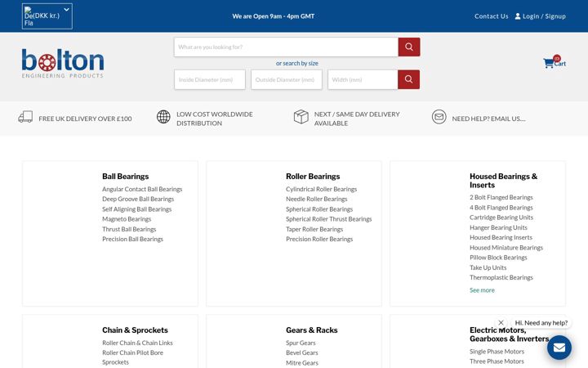Open Precision Roller Bearings link
Viewport: 588px width, 368px height.
coord(319,239)
